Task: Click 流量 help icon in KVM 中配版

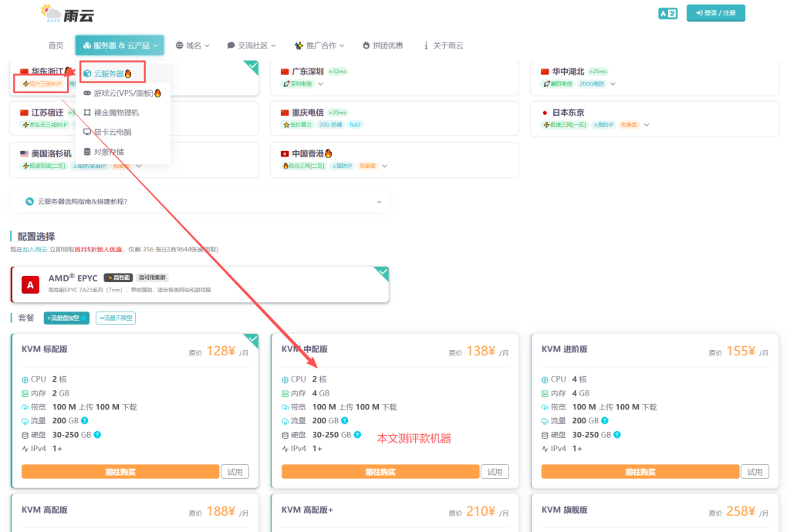Action: pos(345,421)
